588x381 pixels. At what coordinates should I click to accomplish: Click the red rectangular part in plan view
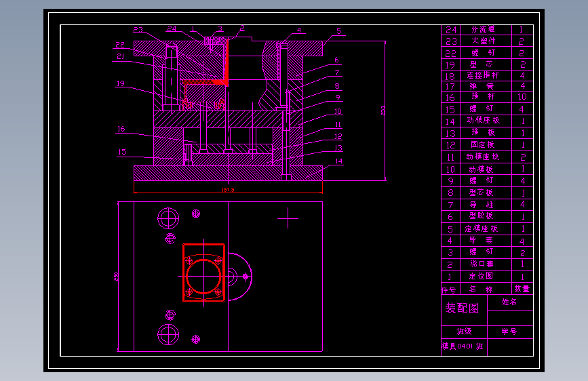tap(203, 273)
